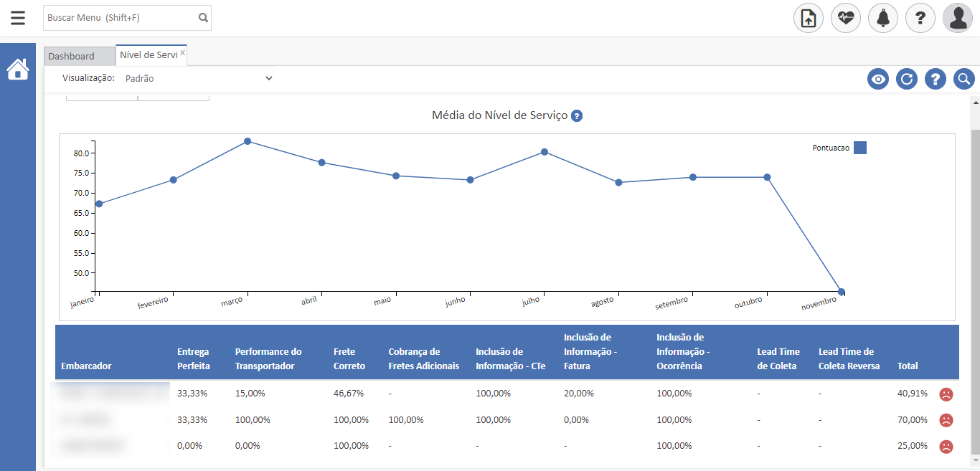Close the Nível de Serviço tab
Image resolution: width=980 pixels, height=471 pixels.
(182, 53)
